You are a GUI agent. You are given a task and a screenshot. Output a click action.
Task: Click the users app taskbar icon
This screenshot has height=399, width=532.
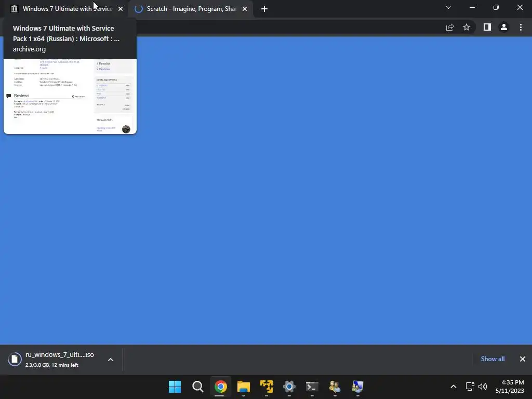[x=335, y=387]
